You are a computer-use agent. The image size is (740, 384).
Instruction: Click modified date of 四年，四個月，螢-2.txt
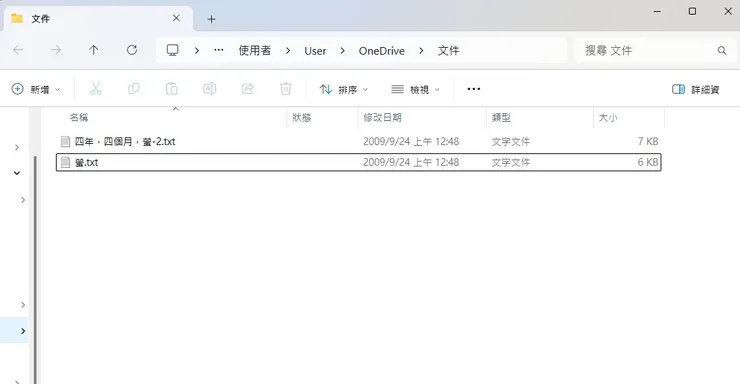(x=411, y=142)
